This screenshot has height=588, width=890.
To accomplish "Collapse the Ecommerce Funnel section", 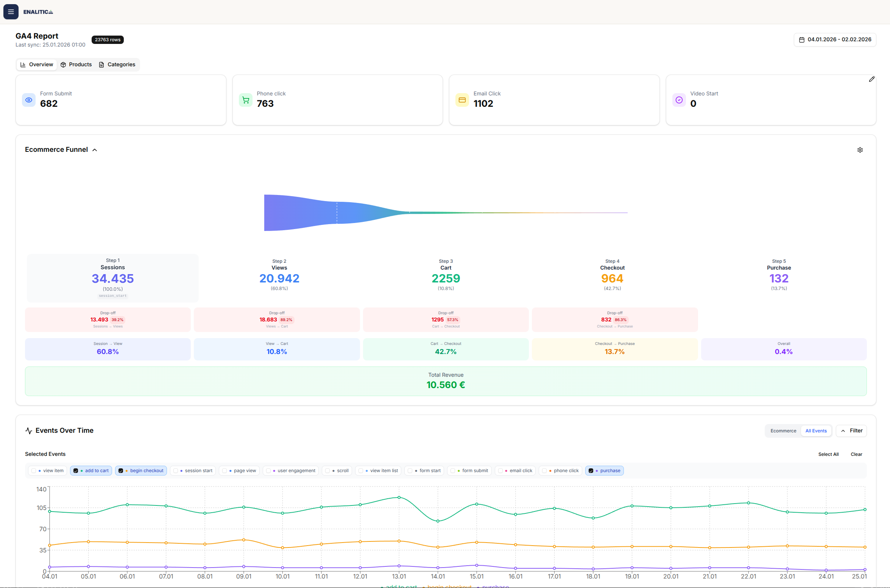I will pyautogui.click(x=95, y=150).
